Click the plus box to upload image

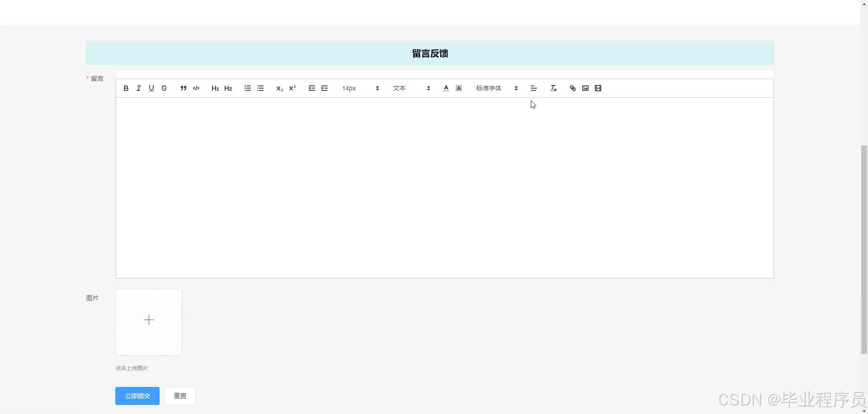pos(149,322)
